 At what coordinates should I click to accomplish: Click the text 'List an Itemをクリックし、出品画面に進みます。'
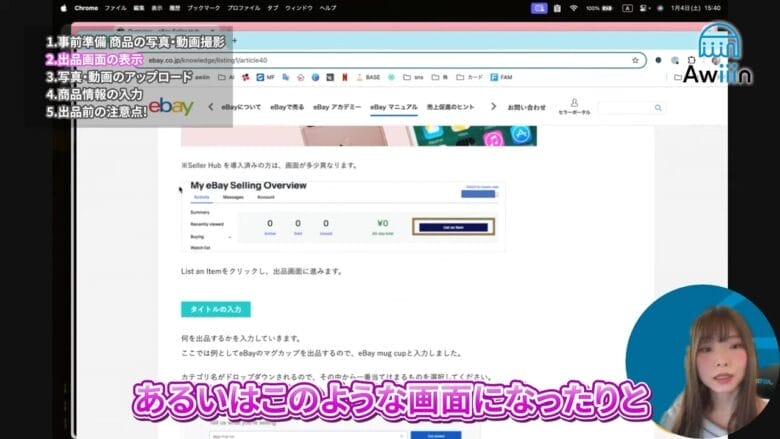coord(262,271)
